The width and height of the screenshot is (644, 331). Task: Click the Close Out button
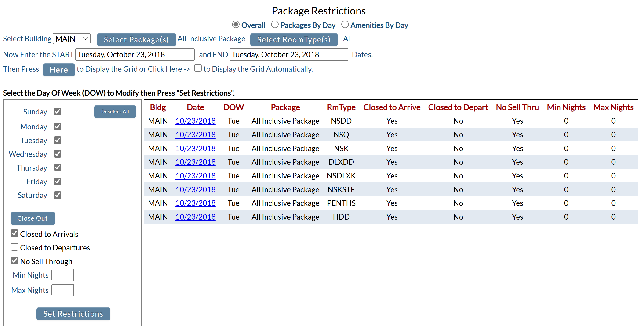pos(33,218)
